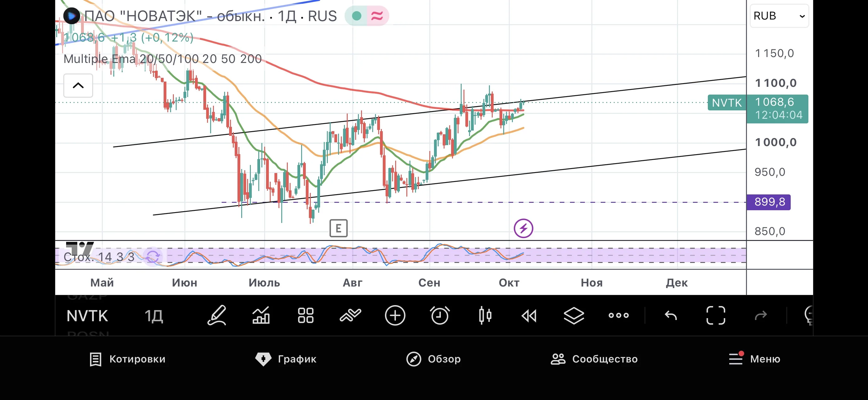Viewport: 868px width, 400px height.
Task: Start bar replay rewind icon
Action: point(529,315)
